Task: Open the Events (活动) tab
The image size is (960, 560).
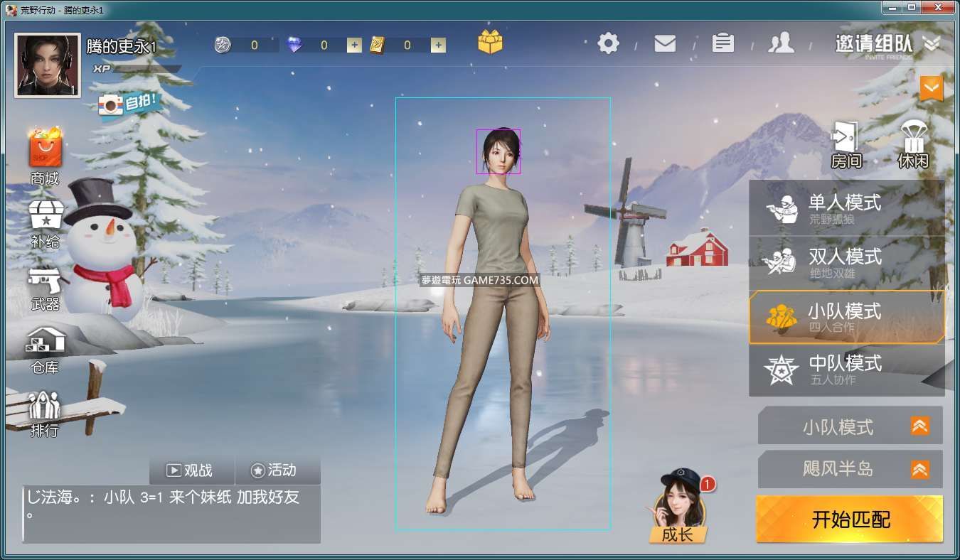Action: pyautogui.click(x=278, y=470)
